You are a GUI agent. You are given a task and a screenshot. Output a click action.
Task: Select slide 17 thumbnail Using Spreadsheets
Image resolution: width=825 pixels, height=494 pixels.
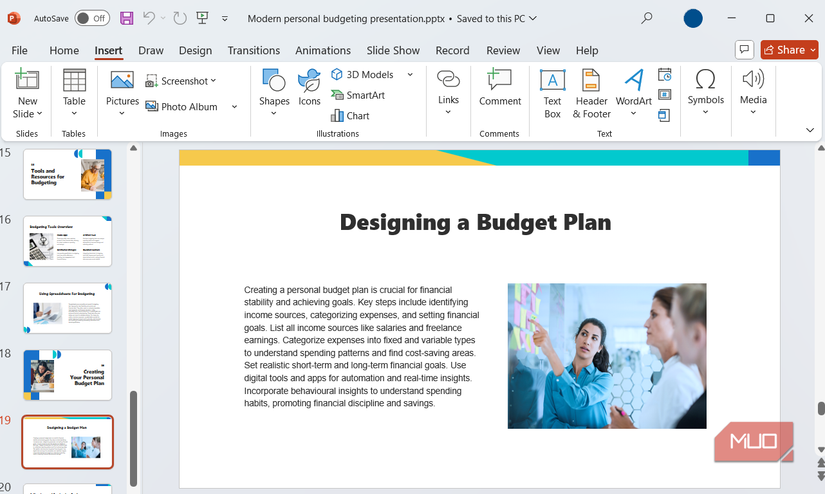click(x=67, y=308)
